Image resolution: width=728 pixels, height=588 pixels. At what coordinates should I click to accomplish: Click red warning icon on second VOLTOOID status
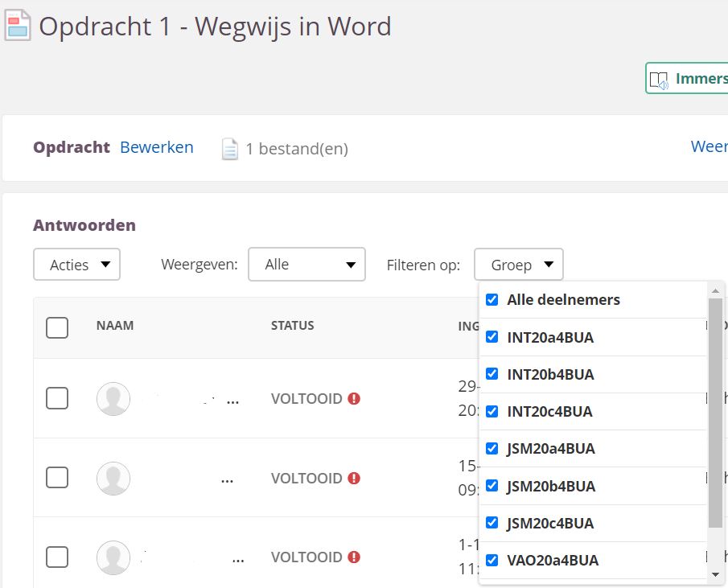(x=354, y=478)
